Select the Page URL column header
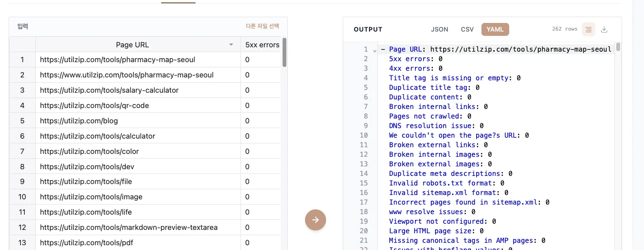 click(x=138, y=44)
